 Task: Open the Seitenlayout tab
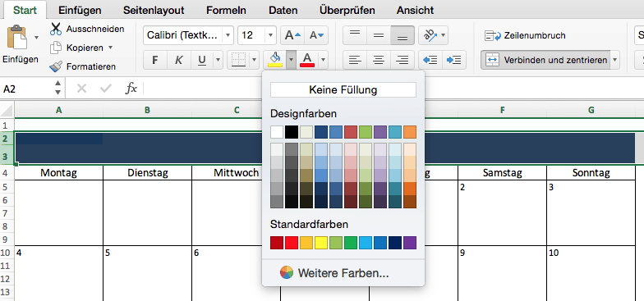pyautogui.click(x=154, y=10)
